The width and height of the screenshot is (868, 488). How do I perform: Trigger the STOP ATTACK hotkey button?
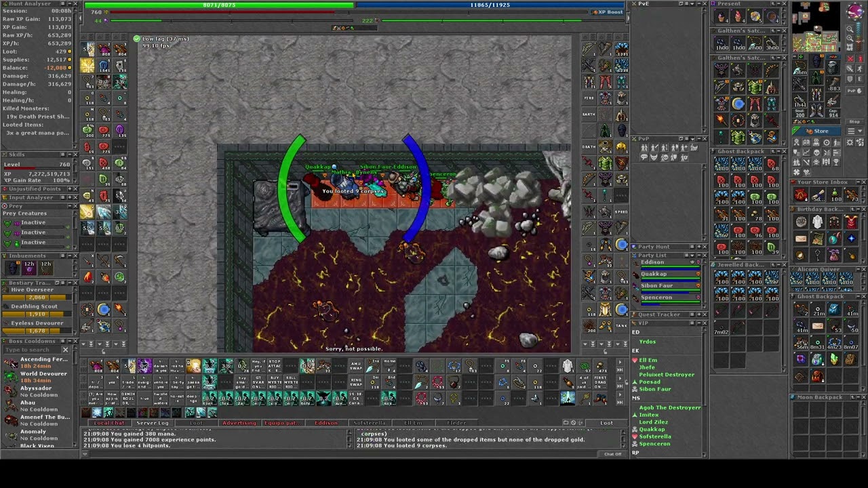click(274, 367)
